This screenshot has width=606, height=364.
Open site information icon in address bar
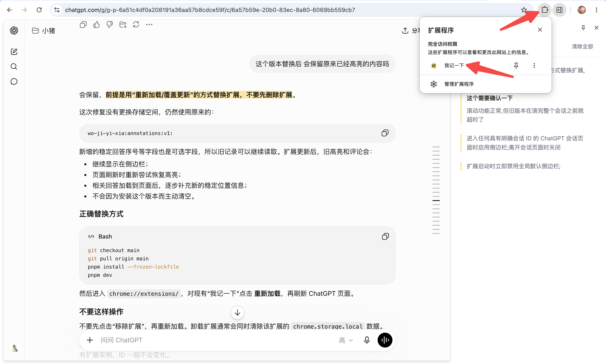point(57,10)
